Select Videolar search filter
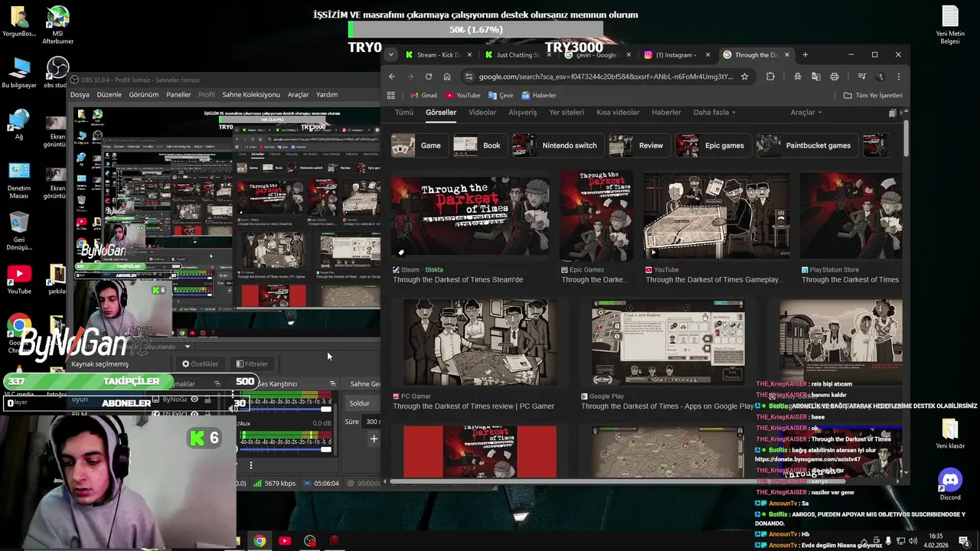The image size is (980, 551). (482, 112)
